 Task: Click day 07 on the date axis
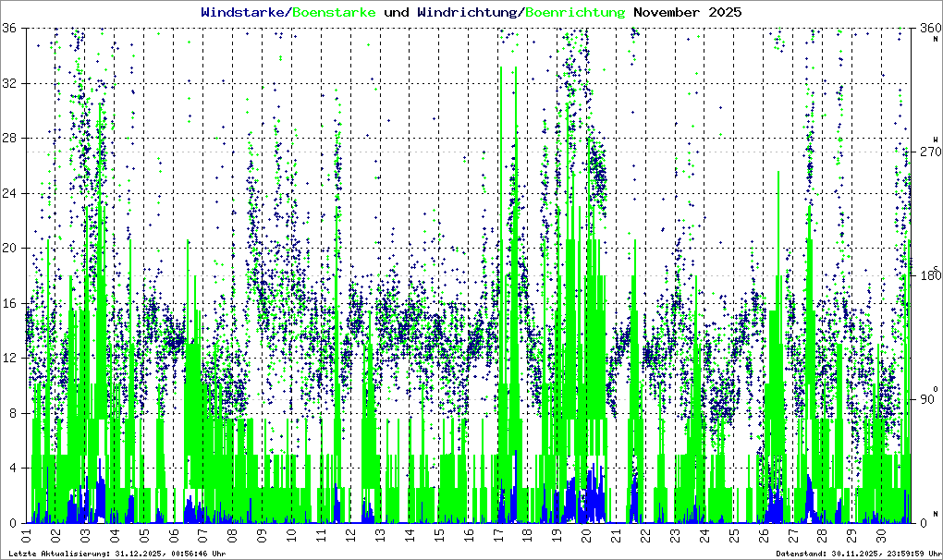coord(203,535)
